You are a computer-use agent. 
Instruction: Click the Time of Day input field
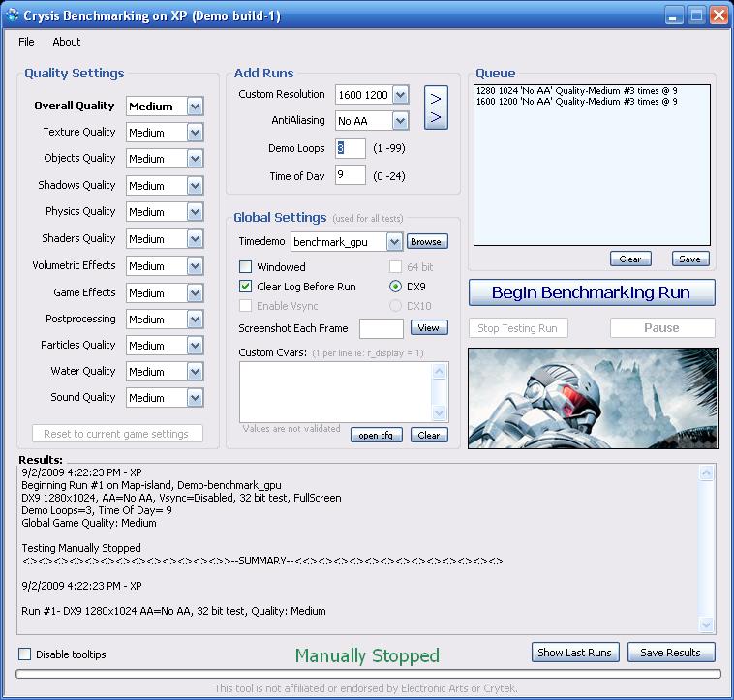(351, 175)
